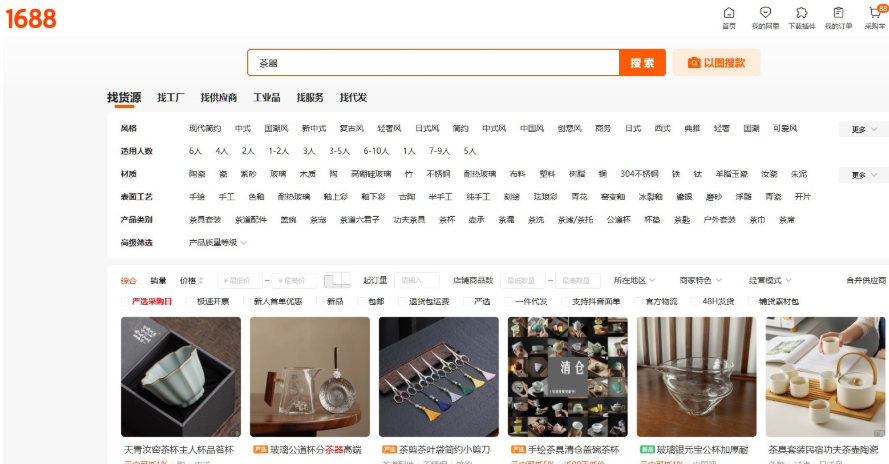Open the 天青汝窑茶杯 product image
Screen dimensions: 889x464
(181, 377)
